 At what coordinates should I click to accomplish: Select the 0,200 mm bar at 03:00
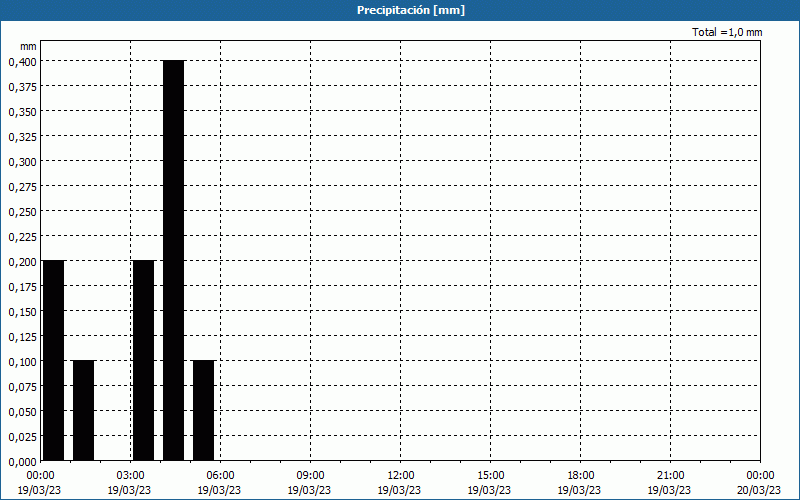[x=143, y=361]
